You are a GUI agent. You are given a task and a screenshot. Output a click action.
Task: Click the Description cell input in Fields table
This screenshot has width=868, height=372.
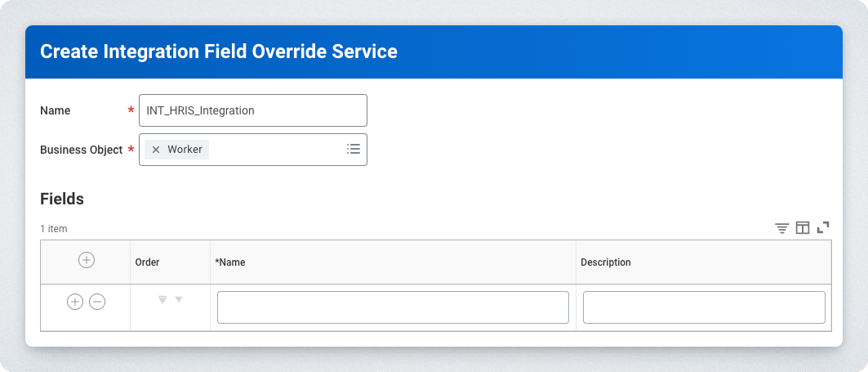tap(704, 307)
